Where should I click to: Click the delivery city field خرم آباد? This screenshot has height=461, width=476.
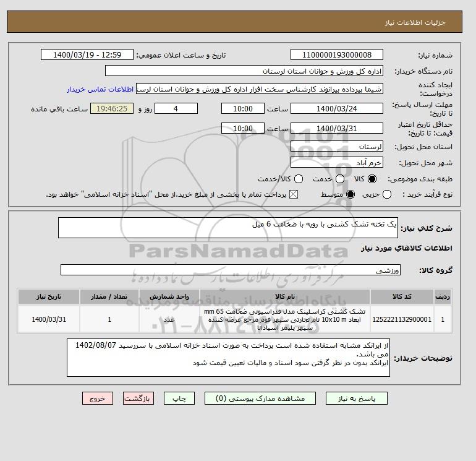click(337, 163)
